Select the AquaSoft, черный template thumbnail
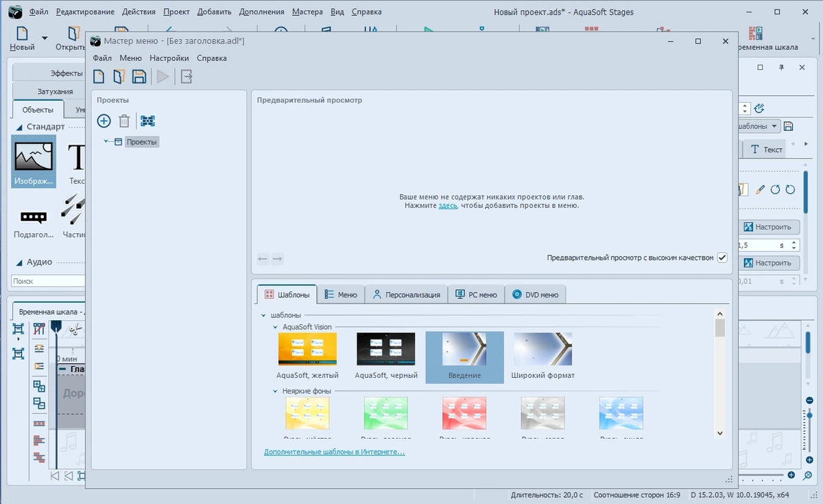 [386, 355]
